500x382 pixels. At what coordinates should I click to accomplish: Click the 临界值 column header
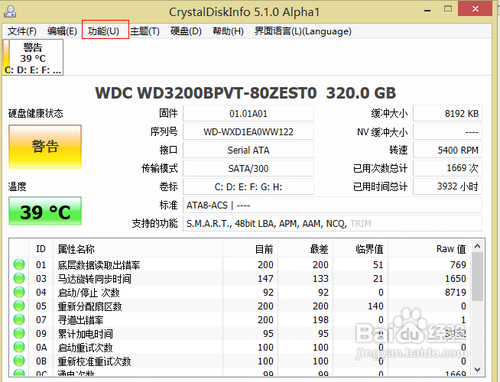tap(361, 249)
